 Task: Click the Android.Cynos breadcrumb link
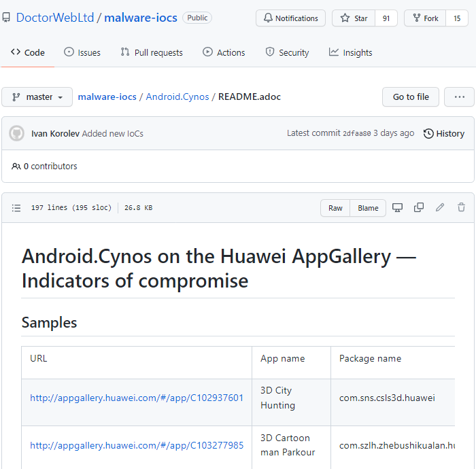[x=177, y=97]
